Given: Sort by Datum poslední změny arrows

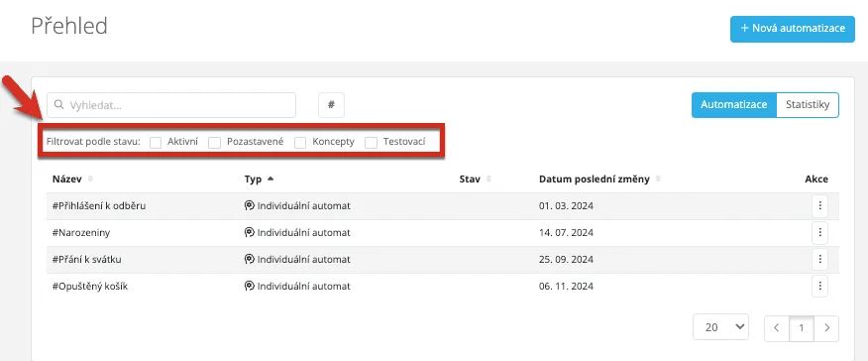Looking at the screenshot, I should click(657, 180).
